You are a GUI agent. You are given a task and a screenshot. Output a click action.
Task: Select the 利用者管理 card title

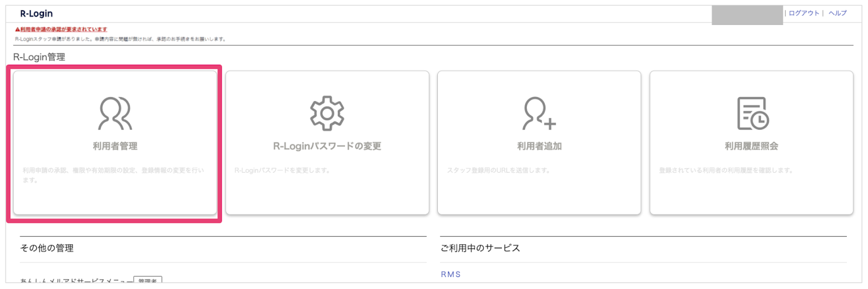[x=115, y=146]
